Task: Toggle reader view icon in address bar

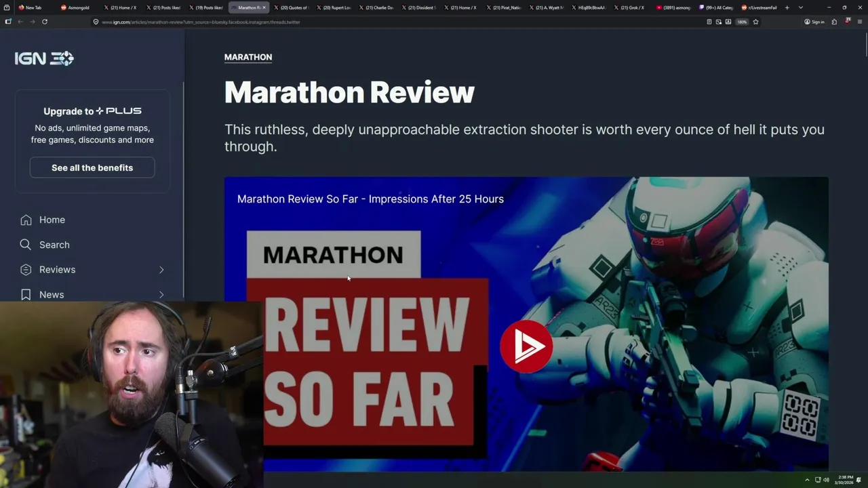Action: [709, 22]
